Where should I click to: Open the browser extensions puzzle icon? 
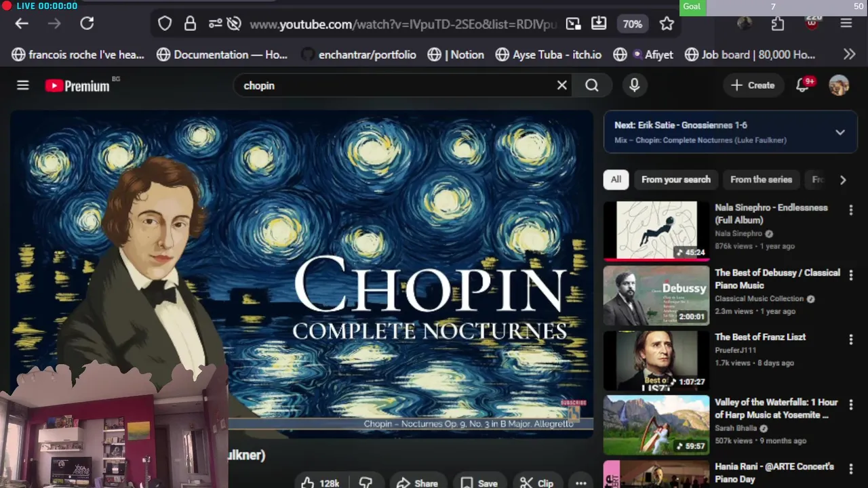point(778,24)
